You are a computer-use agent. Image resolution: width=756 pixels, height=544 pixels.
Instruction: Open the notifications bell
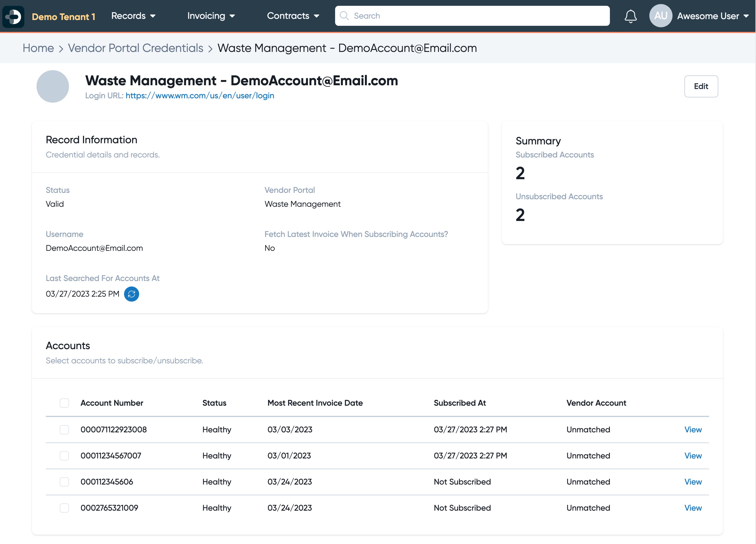tap(630, 16)
